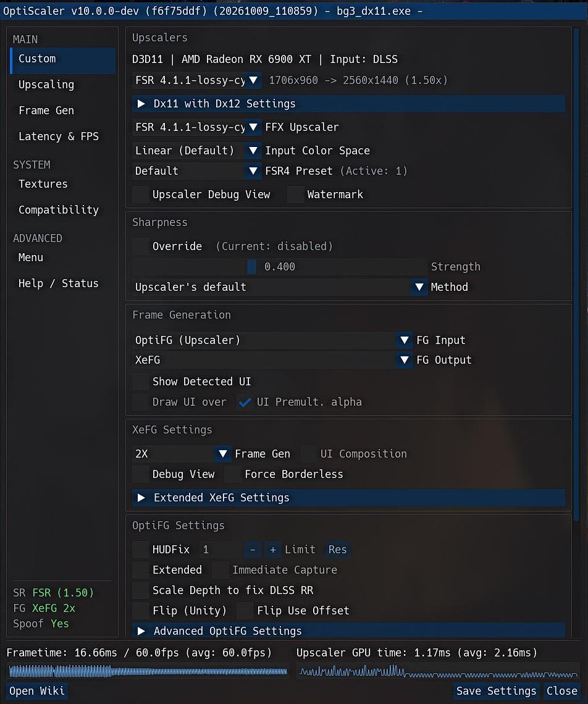Select the Custom sidebar tab
Viewport: 588px width, 704px height.
click(x=63, y=61)
